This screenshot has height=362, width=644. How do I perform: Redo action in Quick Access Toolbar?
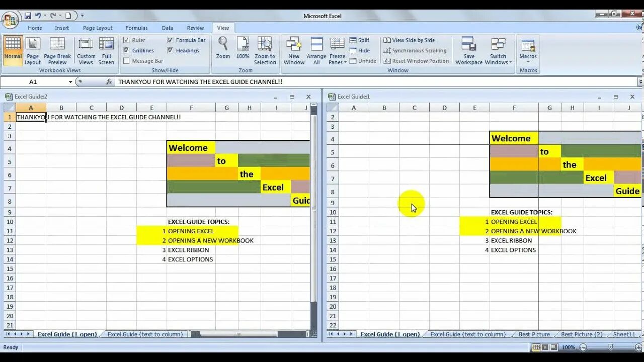click(x=53, y=16)
